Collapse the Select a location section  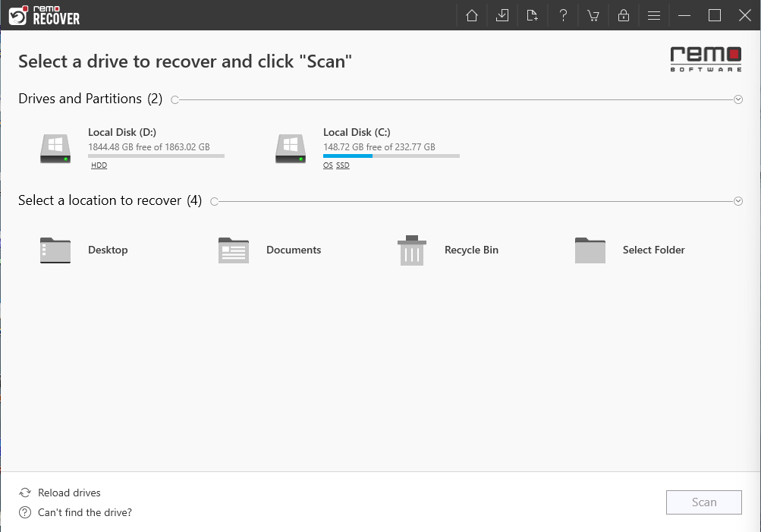pos(738,201)
